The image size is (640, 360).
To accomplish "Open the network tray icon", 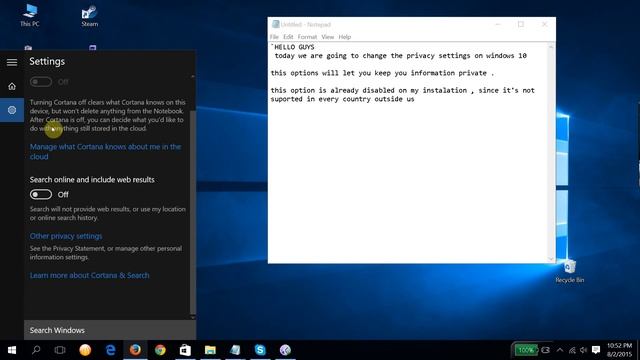I will pos(572,350).
